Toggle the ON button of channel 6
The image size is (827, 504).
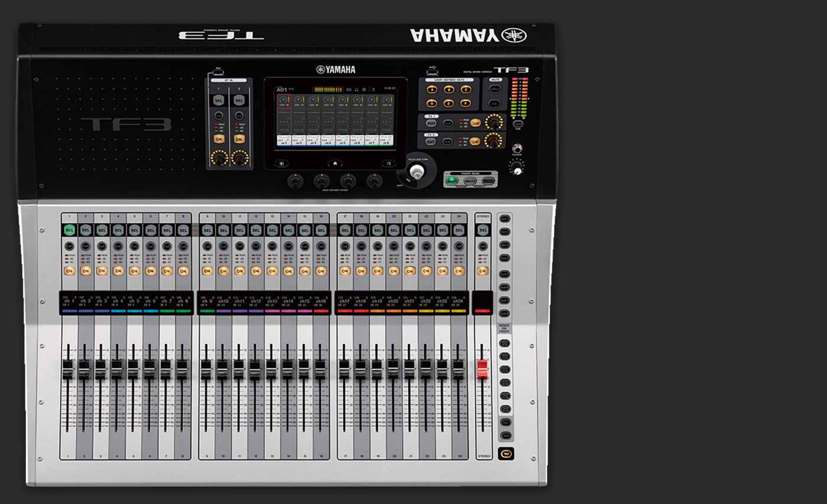151,270
